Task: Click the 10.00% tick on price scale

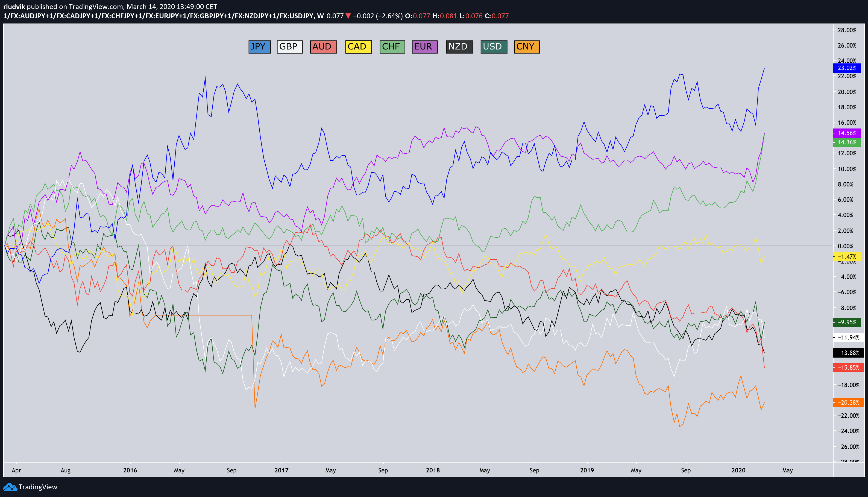Action: tap(847, 169)
